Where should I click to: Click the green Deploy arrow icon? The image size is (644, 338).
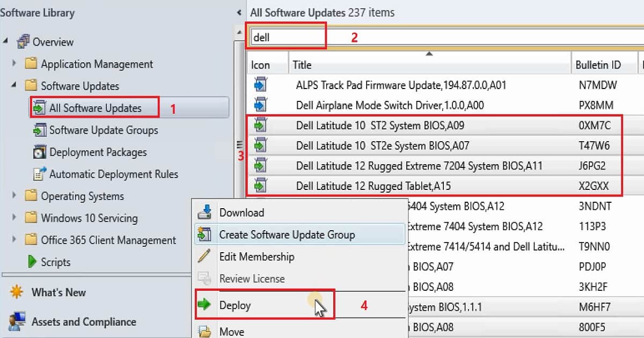204,305
